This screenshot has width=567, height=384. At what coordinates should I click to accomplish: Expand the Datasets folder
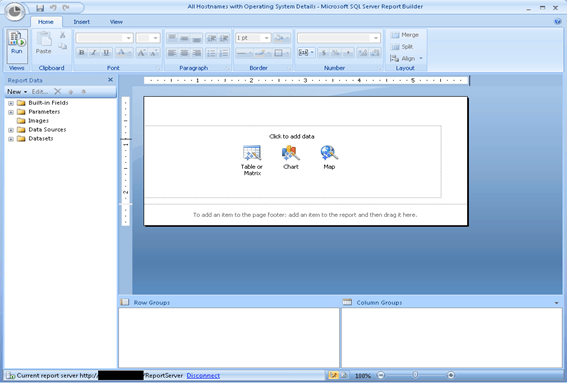click(x=11, y=139)
